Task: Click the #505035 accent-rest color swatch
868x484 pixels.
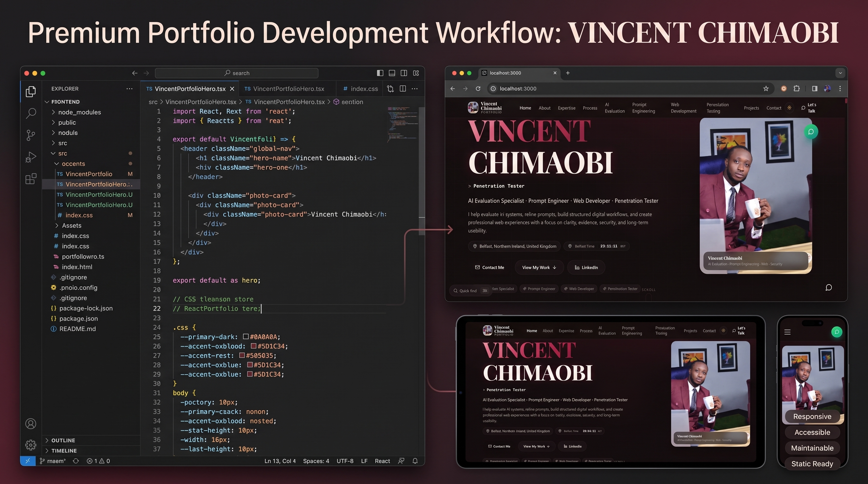Action: pos(242,355)
